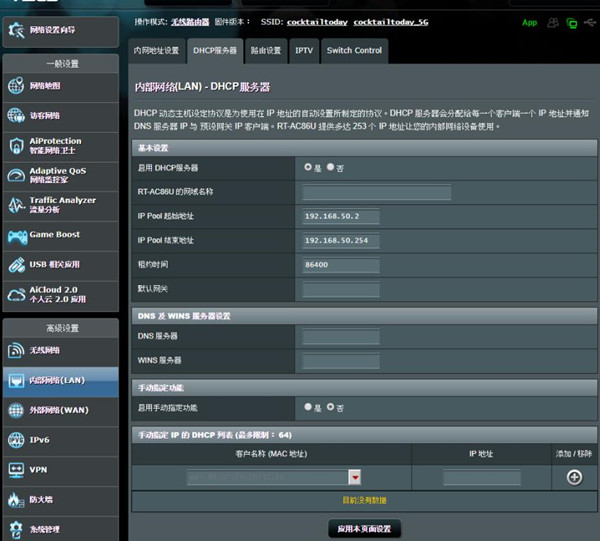The image size is (600, 541).
Task: Click the plus icon to add DHCP entry
Action: coord(574,477)
